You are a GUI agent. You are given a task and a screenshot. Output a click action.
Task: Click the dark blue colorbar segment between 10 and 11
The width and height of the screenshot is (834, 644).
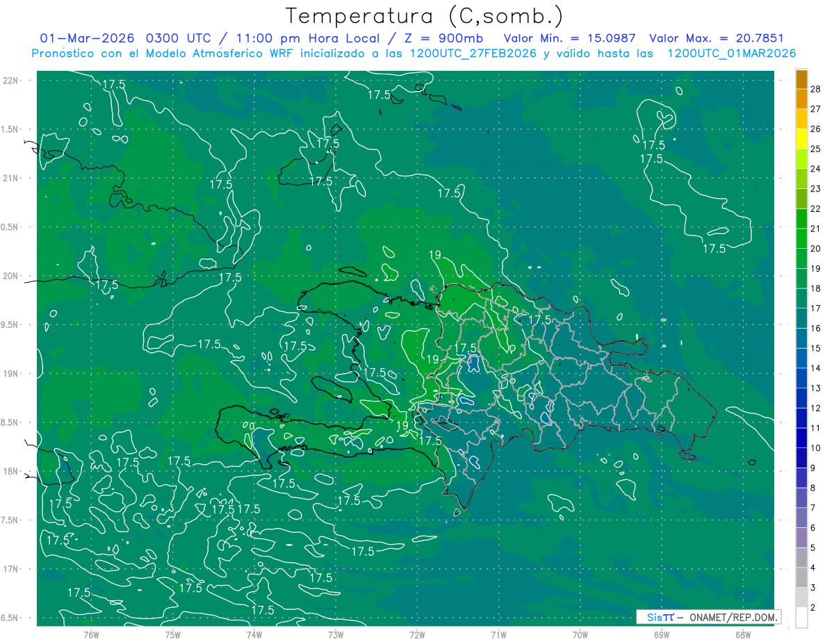801,438
